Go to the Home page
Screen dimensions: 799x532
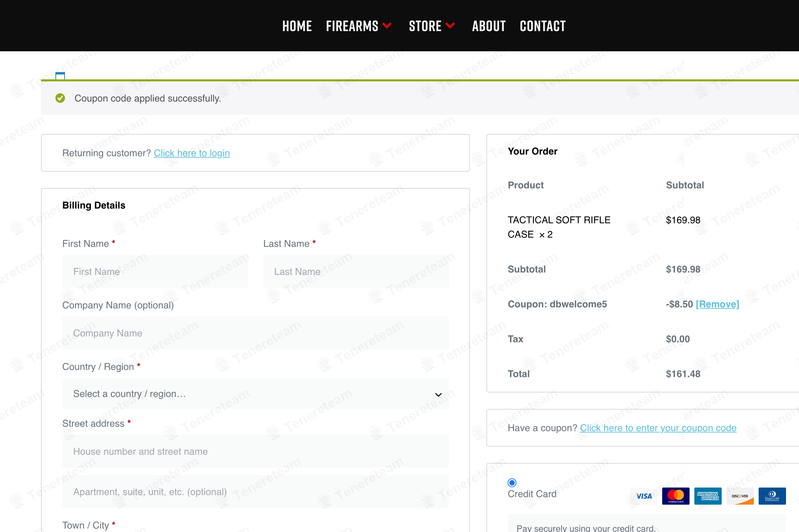coord(297,26)
